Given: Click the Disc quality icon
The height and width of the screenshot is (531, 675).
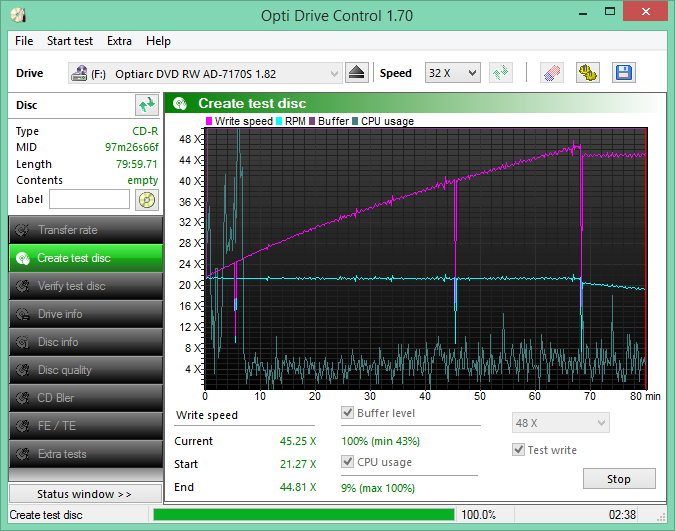Looking at the screenshot, I should point(22,370).
